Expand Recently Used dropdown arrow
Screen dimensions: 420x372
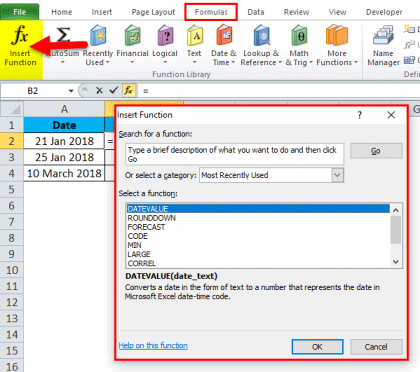tap(107, 62)
